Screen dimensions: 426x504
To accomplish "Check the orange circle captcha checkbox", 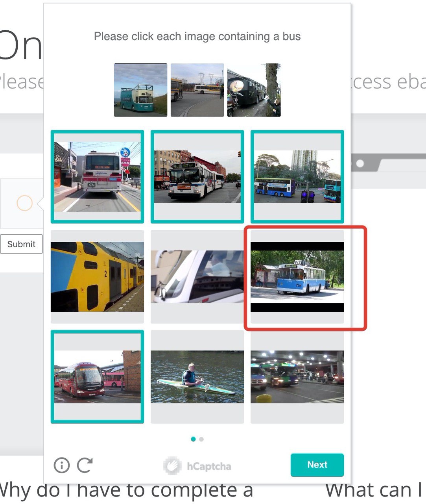I will [24, 203].
